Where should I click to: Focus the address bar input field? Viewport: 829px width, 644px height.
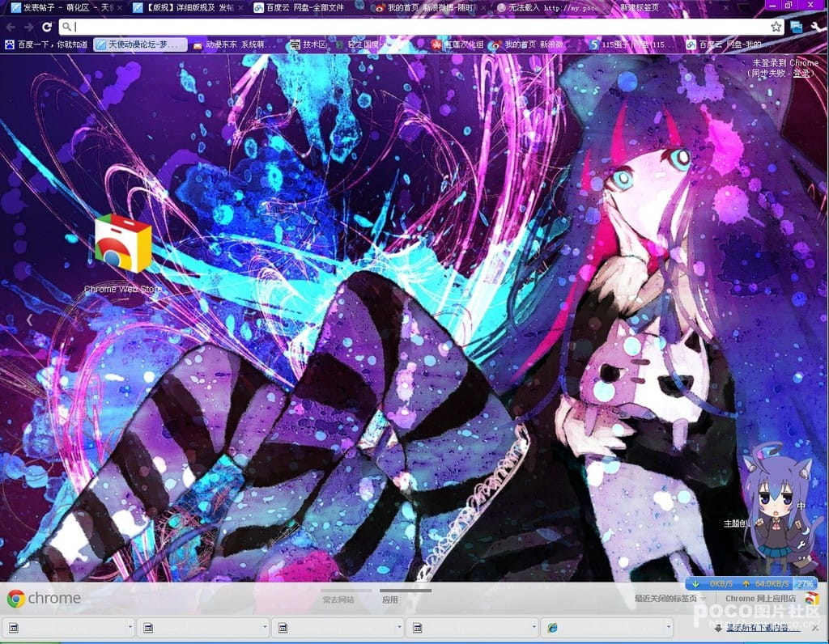420,27
